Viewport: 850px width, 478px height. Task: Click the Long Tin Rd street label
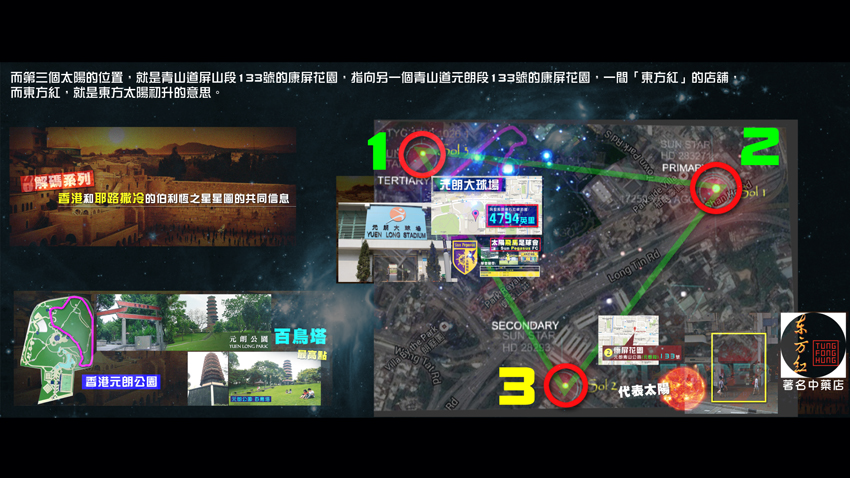pos(634,265)
